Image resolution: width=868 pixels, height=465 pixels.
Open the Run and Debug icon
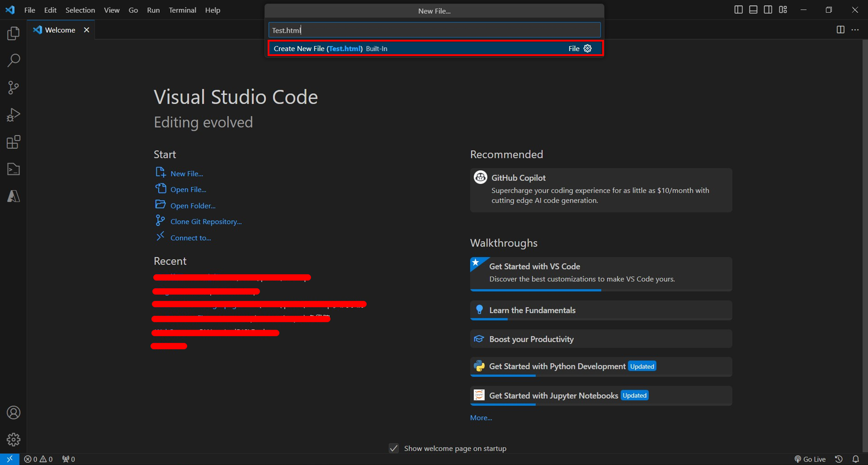pyautogui.click(x=13, y=115)
